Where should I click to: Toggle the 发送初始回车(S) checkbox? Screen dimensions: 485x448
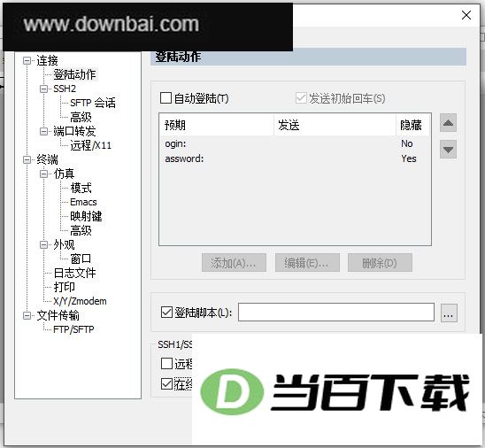pos(301,98)
